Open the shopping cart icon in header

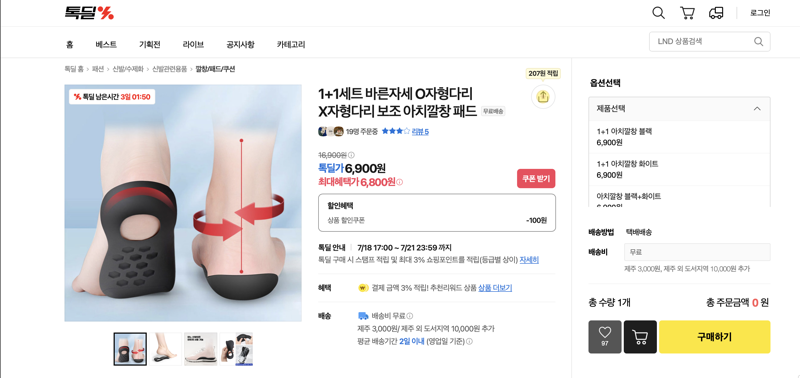[687, 13]
